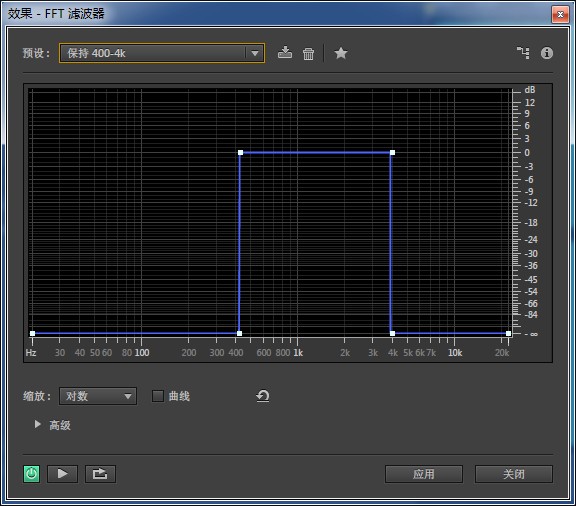Screen dimensions: 576x506
Task: Open the 缩放 scale dropdown
Action: (x=98, y=396)
